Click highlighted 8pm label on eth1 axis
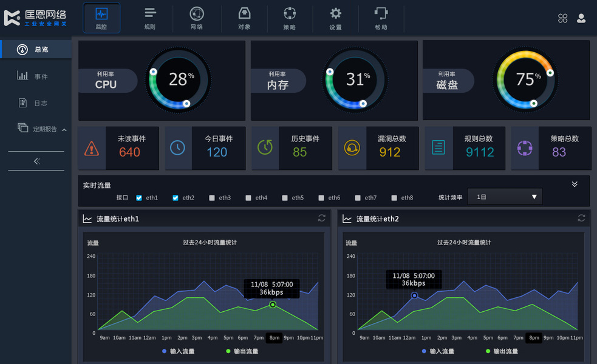The image size is (597, 364). 274,338
